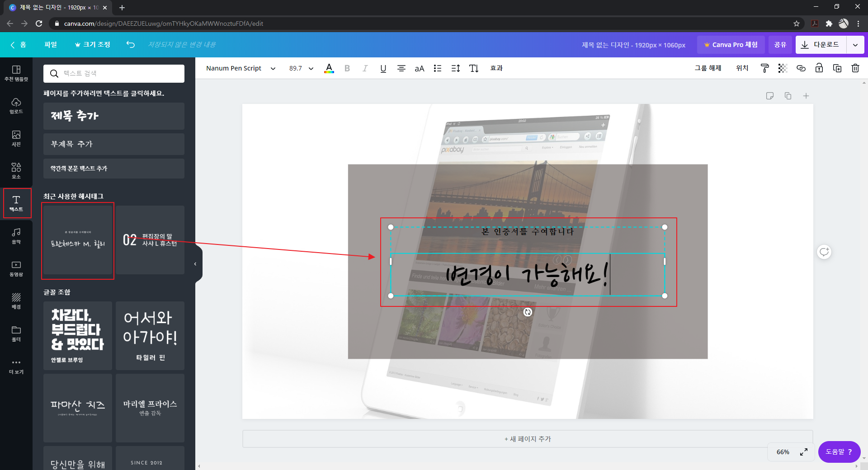Download the design
The height and width of the screenshot is (470, 868).
821,45
